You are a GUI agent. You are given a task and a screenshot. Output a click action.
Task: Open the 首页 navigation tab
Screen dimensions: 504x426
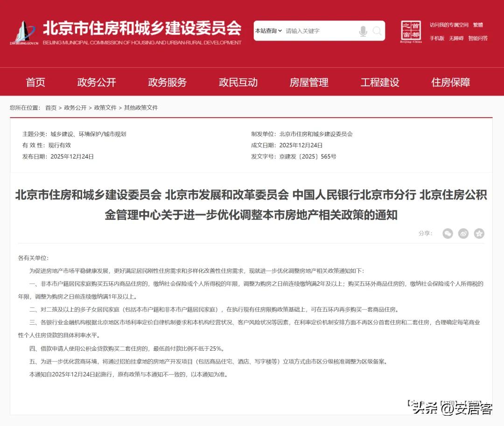point(35,83)
